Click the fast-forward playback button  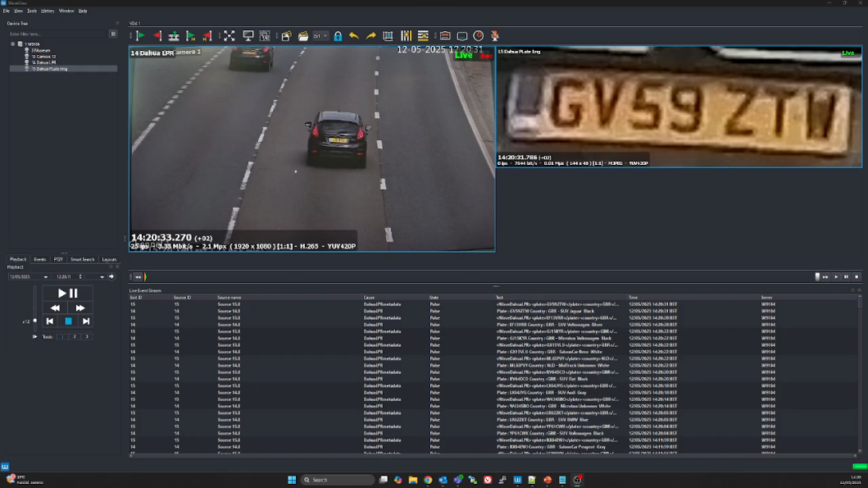[x=80, y=308]
